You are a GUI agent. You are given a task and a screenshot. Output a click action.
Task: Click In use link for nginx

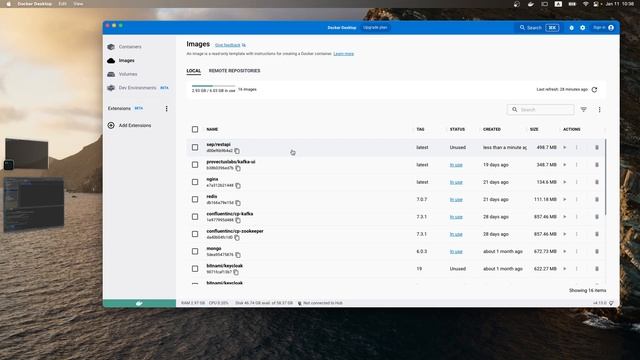pyautogui.click(x=456, y=182)
